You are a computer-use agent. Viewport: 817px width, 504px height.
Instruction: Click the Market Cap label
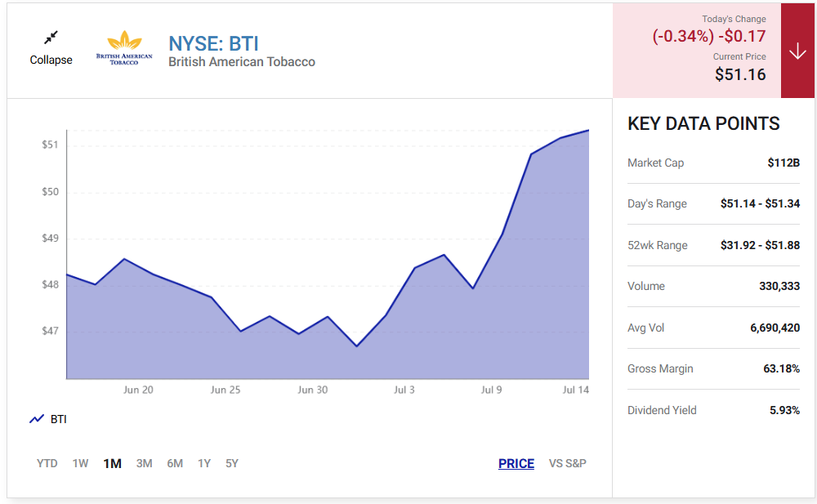coord(655,163)
